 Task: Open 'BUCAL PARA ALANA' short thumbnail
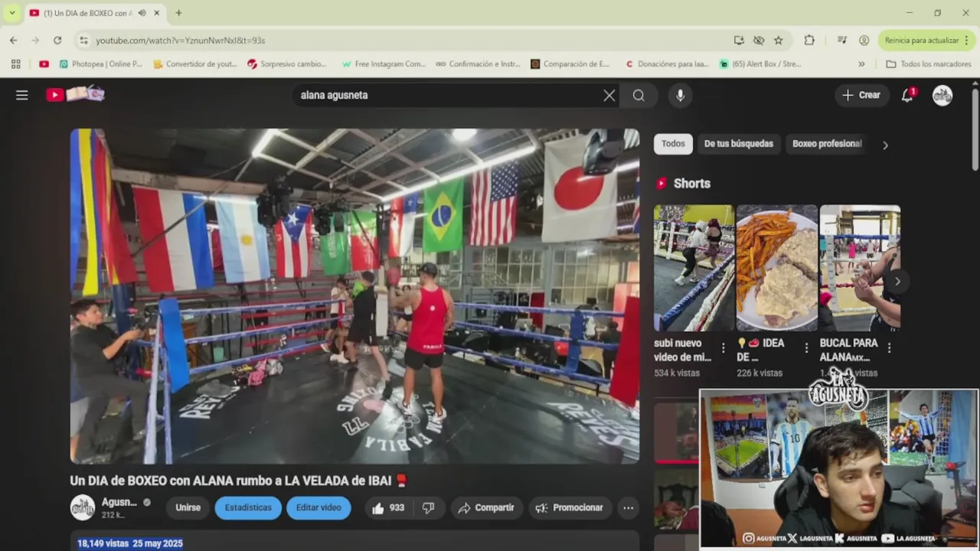pos(860,268)
